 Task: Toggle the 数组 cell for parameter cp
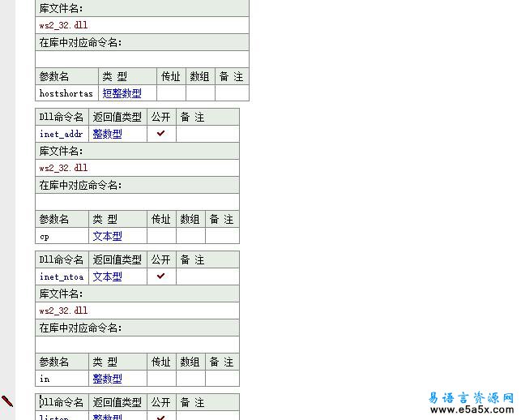click(x=190, y=236)
